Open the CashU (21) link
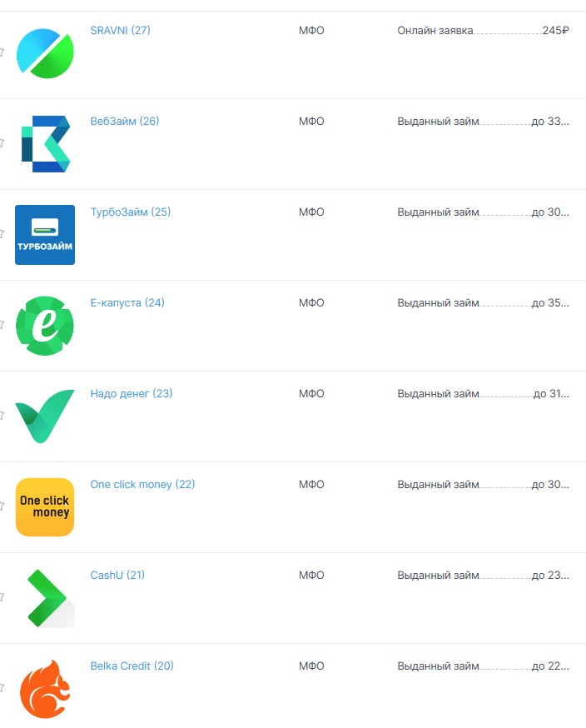 [117, 576]
